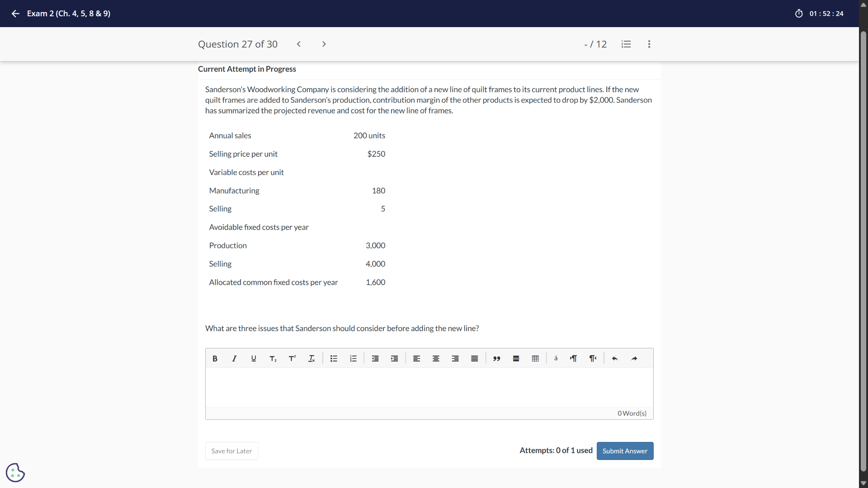Click the "Manufacturing" row label
Image resolution: width=868 pixels, height=488 pixels.
[234, 191]
